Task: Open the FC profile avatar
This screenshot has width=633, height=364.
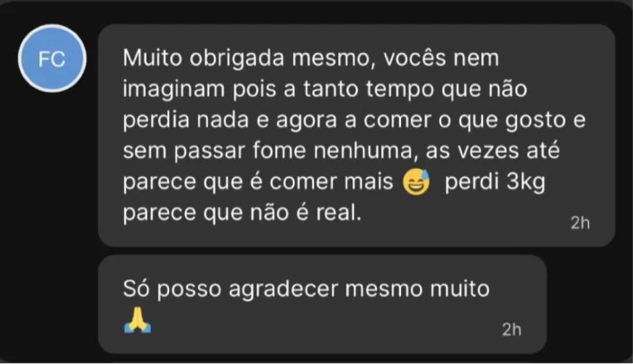Action: click(x=52, y=58)
